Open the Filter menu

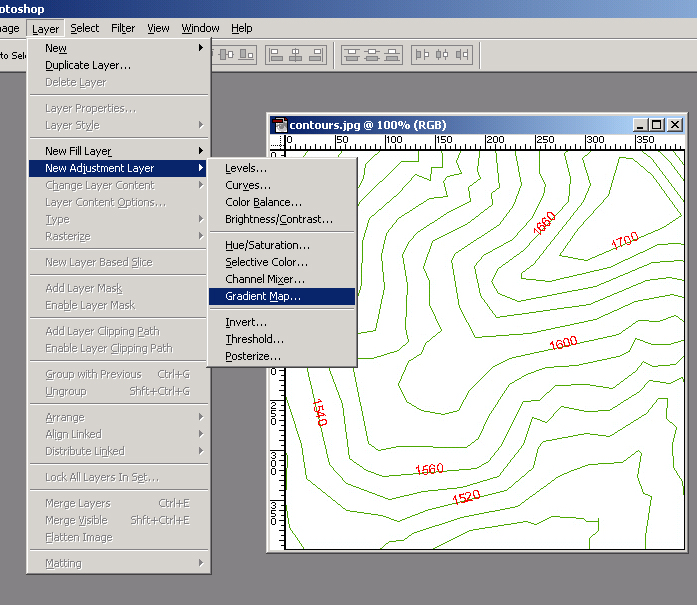pyautogui.click(x=123, y=29)
